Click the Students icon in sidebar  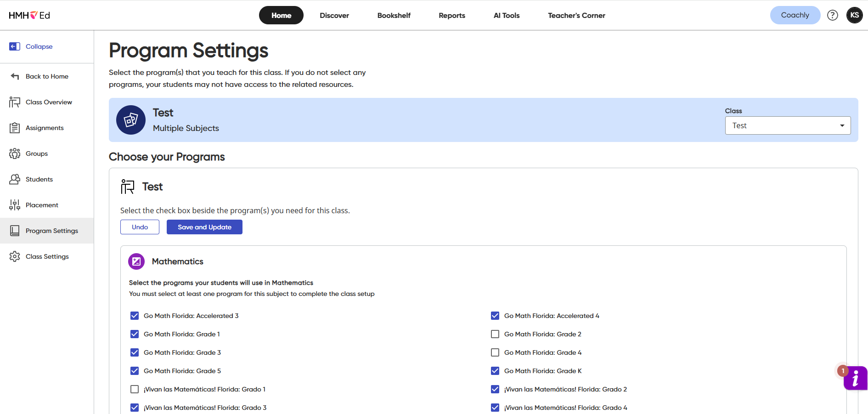tap(15, 179)
